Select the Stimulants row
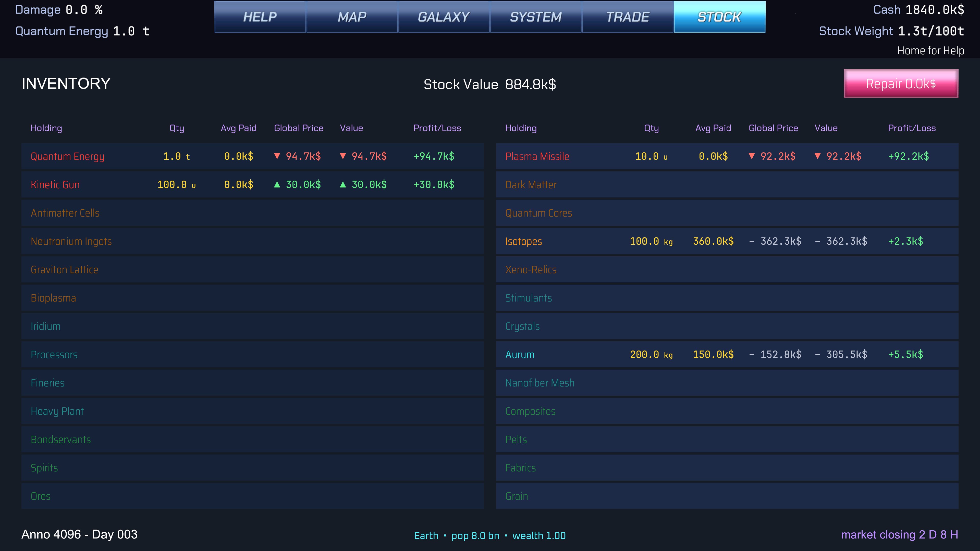The width and height of the screenshot is (980, 551). coord(727,298)
